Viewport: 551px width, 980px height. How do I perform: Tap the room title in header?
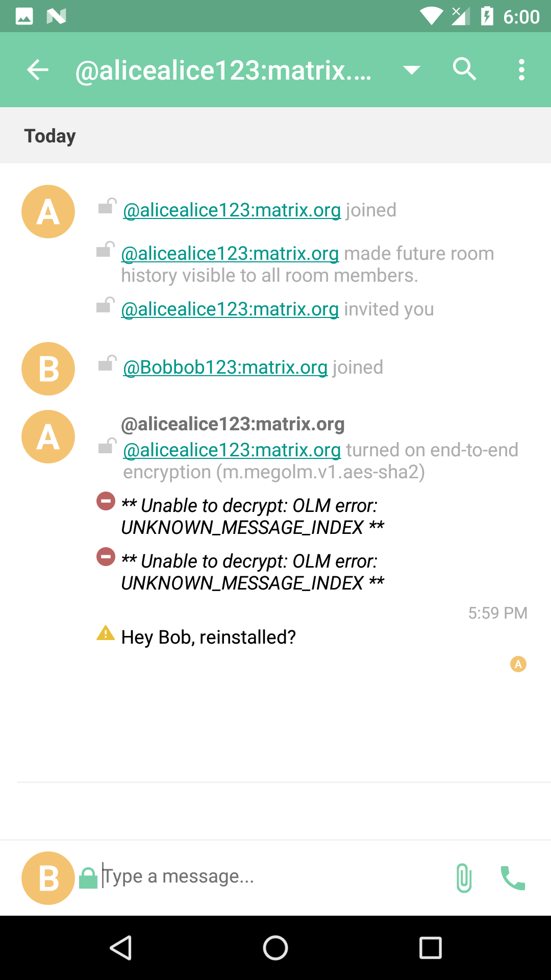pos(223,70)
